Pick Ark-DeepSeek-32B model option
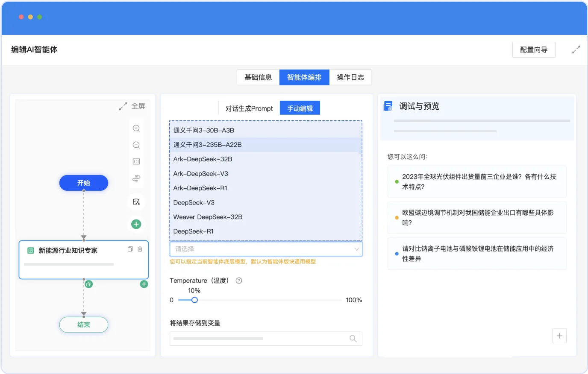Image resolution: width=588 pixels, height=374 pixels. (x=266, y=159)
